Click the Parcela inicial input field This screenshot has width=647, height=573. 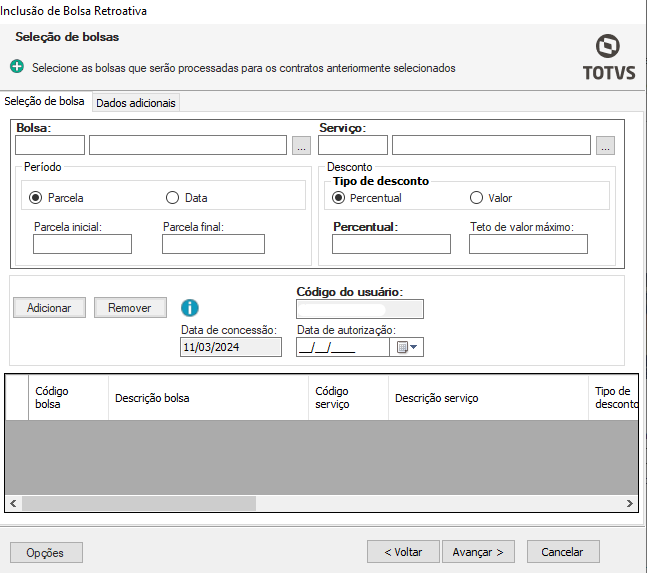pyautogui.click(x=82, y=244)
